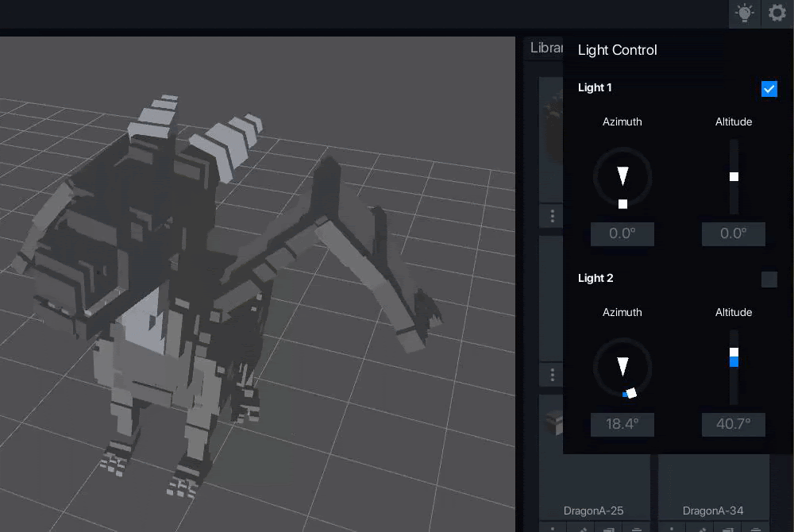Image resolution: width=794 pixels, height=532 pixels.
Task: Switch to the Library tab
Action: [545, 48]
